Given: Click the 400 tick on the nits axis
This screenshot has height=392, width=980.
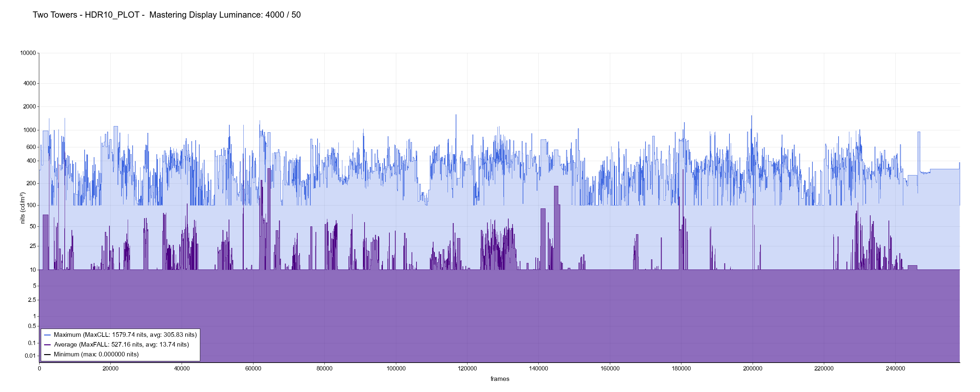Looking at the screenshot, I should coord(31,161).
